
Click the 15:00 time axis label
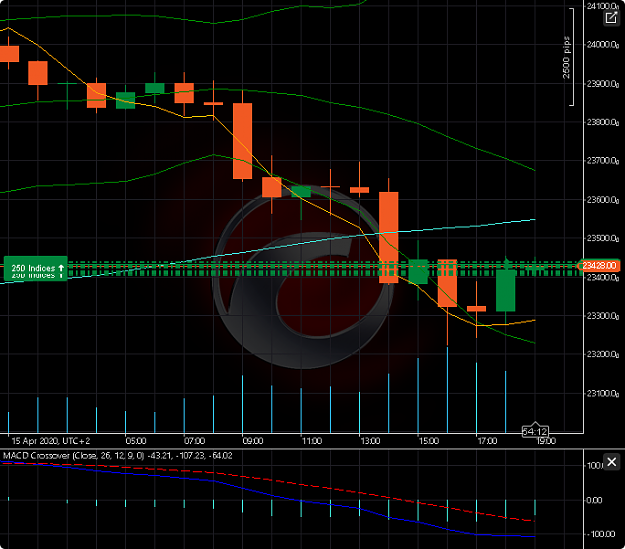(428, 441)
